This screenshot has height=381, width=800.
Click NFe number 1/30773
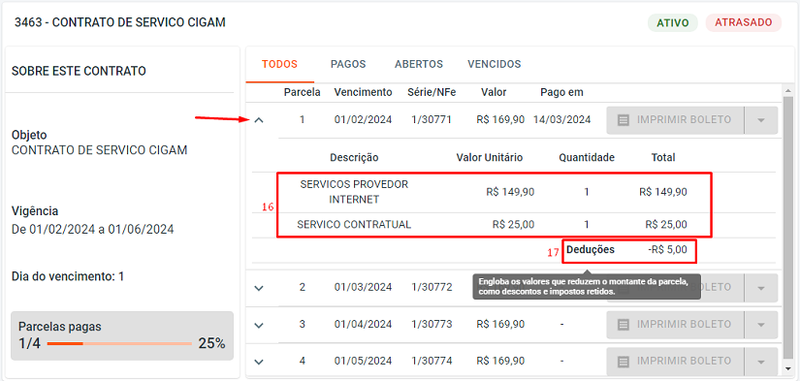tap(432, 324)
